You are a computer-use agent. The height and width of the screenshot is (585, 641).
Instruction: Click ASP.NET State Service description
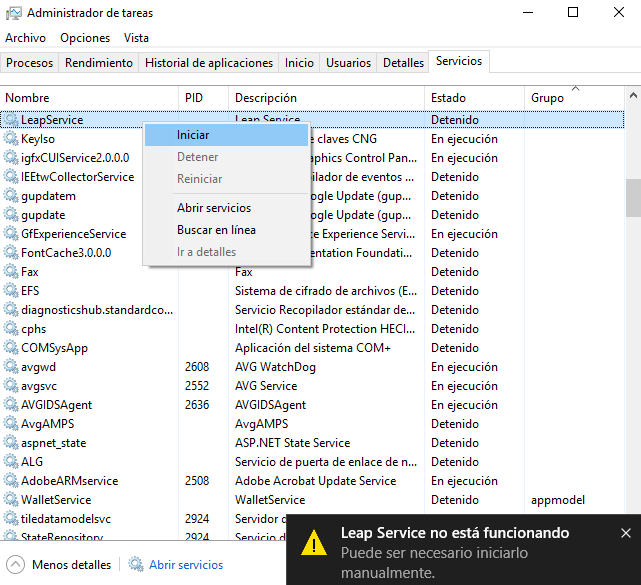tap(292, 443)
